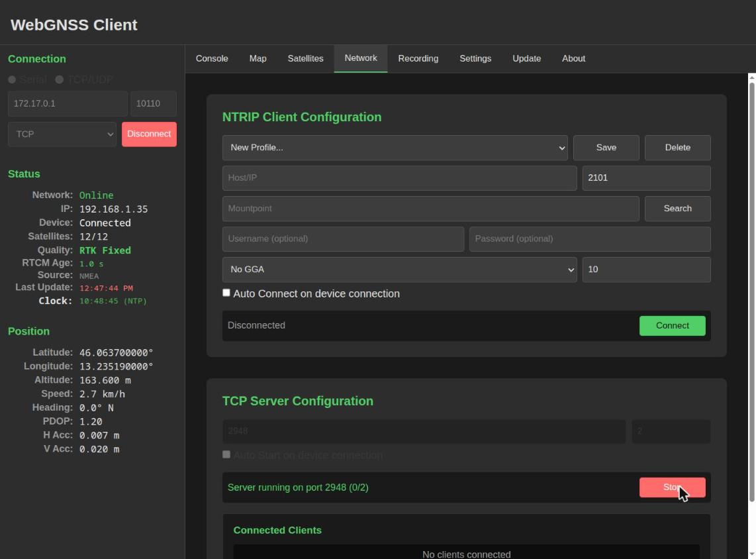Click the GGA interval field showing 10
Screen dimensions: 756x559
click(646, 270)
